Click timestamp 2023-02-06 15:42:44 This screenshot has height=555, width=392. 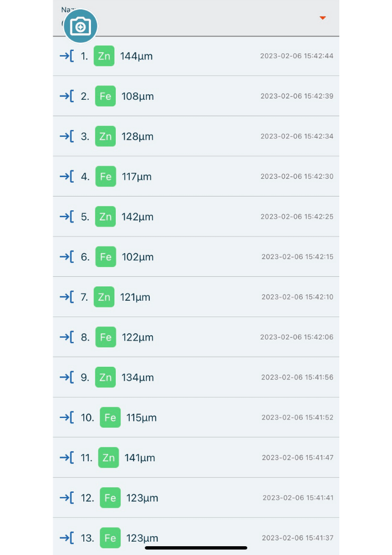297,56
